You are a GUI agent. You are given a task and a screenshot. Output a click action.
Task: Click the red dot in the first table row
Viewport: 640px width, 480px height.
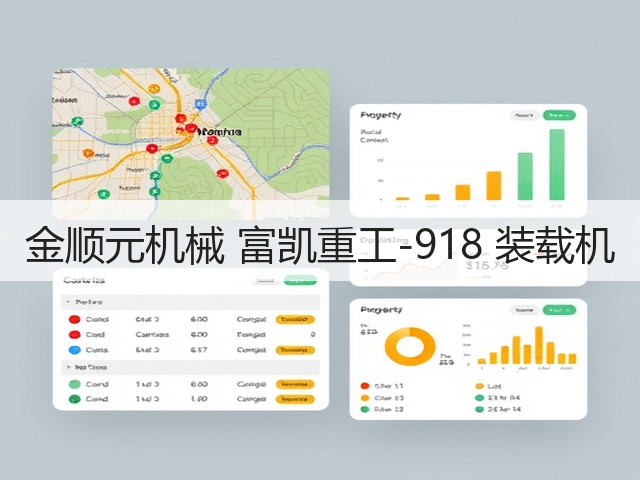tap(74, 319)
